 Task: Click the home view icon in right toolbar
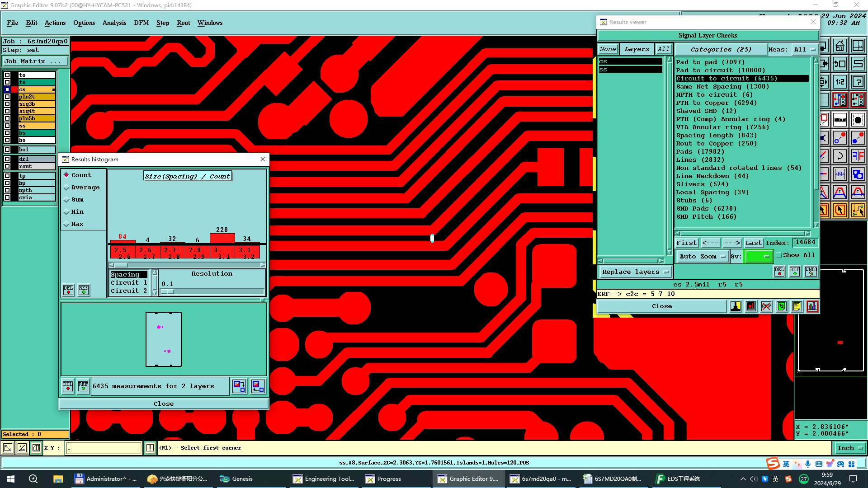click(840, 46)
